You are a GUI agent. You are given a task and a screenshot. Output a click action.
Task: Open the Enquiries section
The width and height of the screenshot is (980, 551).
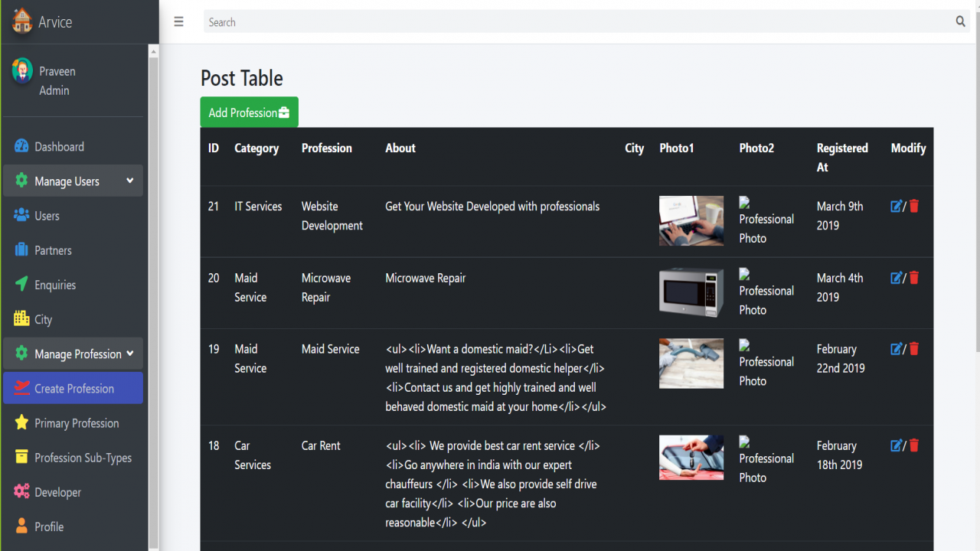click(x=73, y=285)
